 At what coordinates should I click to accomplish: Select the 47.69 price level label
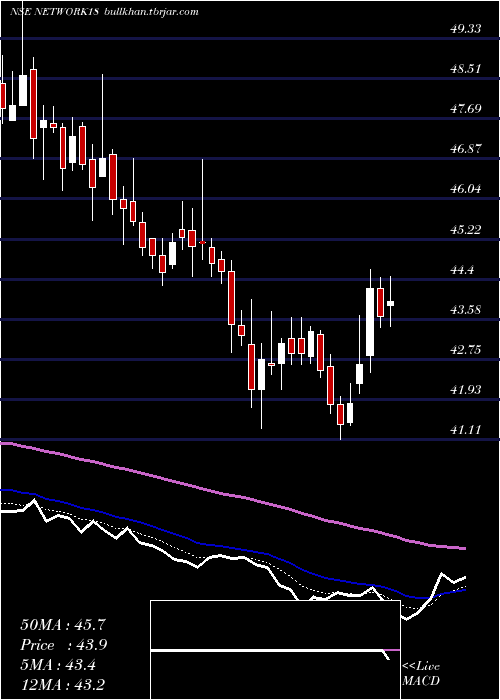point(466,109)
